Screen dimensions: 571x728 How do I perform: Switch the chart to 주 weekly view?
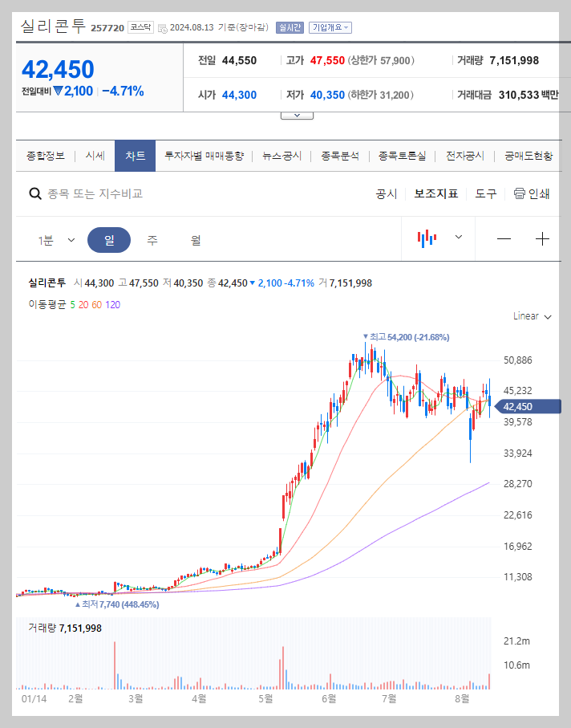point(152,238)
